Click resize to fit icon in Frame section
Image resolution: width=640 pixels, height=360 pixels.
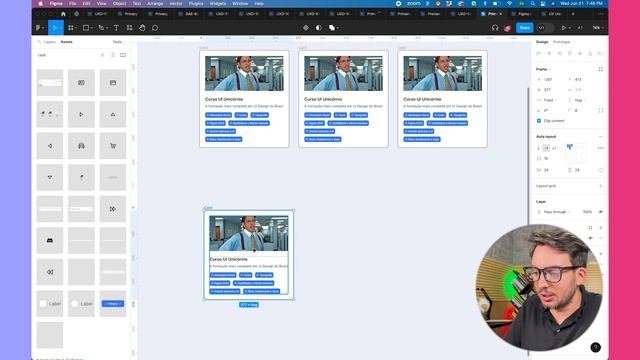pyautogui.click(x=601, y=69)
